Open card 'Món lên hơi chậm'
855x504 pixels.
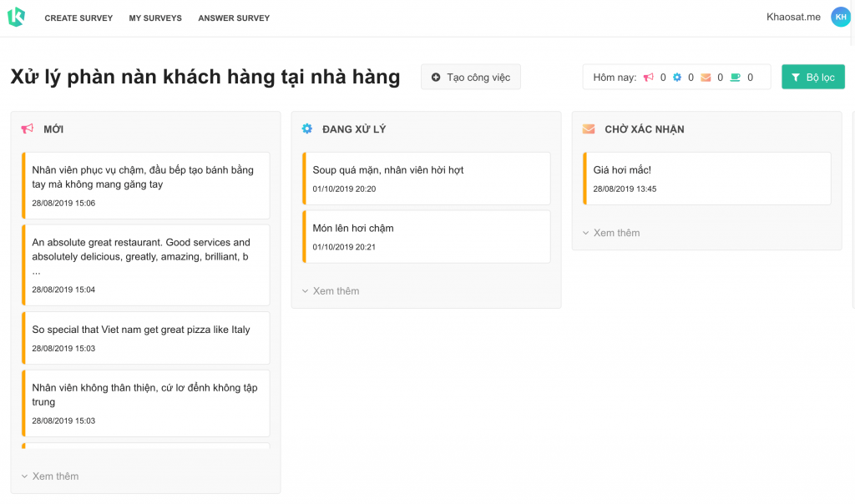(427, 236)
